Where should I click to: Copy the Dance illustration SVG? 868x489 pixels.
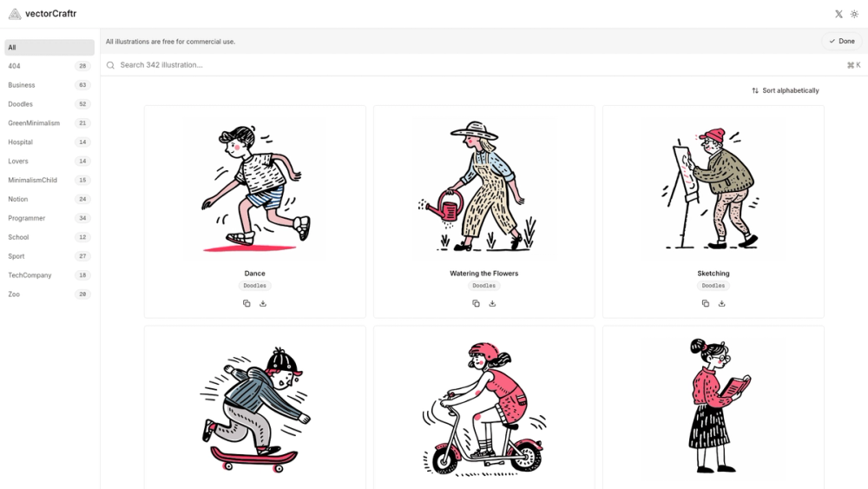(x=247, y=303)
